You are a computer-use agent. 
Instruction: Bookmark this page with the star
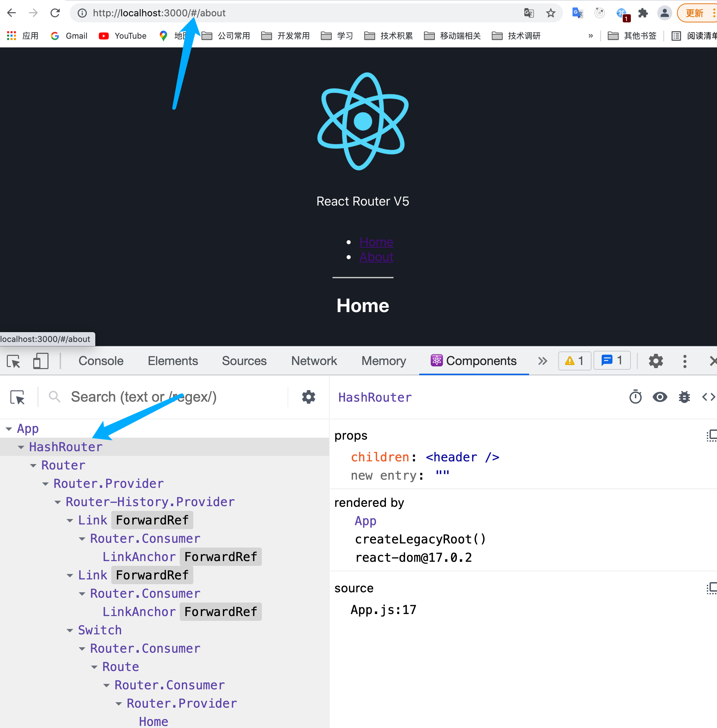point(550,13)
